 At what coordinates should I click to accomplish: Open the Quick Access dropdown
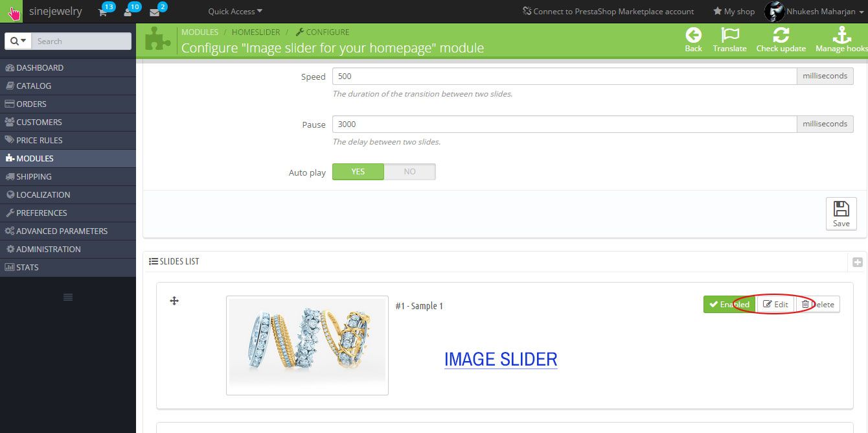pyautogui.click(x=235, y=11)
